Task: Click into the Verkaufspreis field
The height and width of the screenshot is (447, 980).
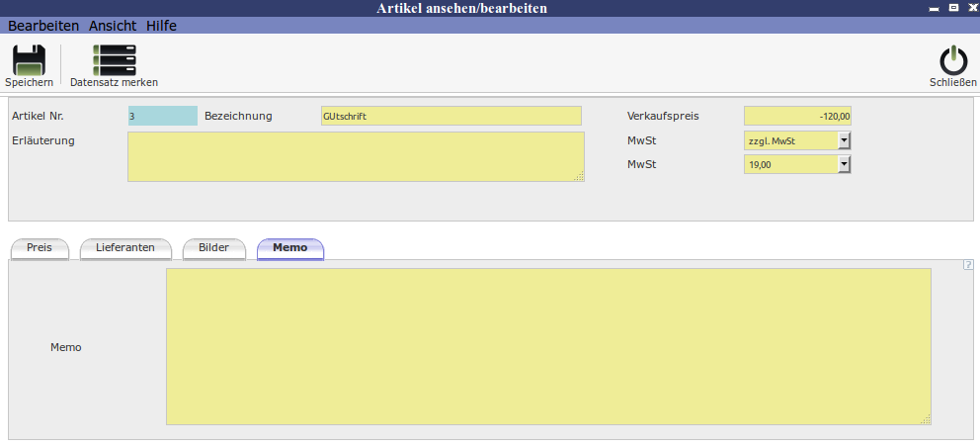Action: pos(796,116)
